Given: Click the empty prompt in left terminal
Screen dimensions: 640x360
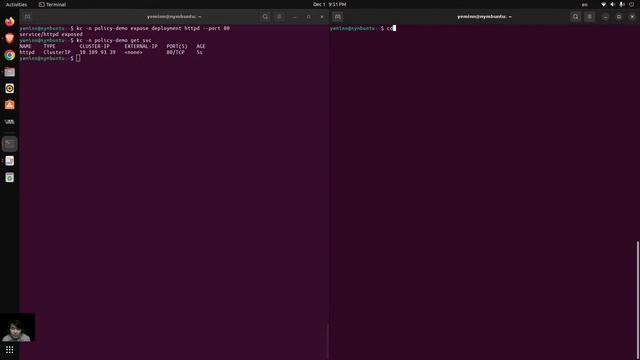Looking at the screenshot, I should 78,58.
